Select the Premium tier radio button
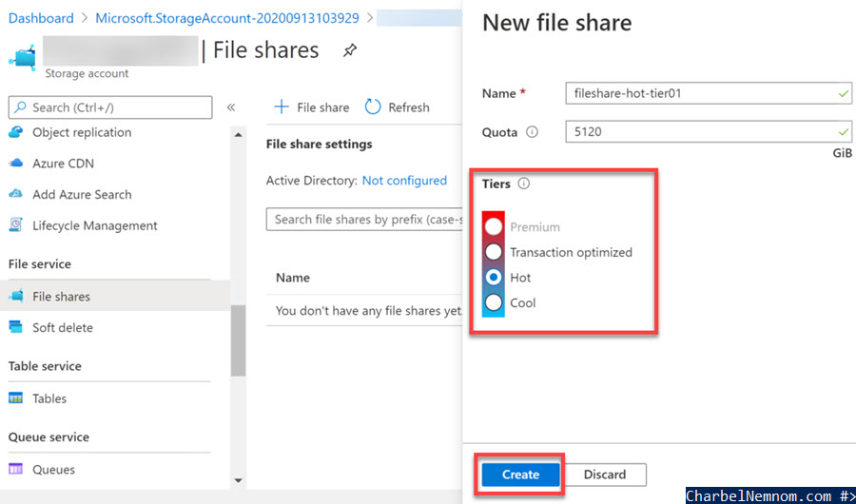Image resolution: width=856 pixels, height=504 pixels. 494,226
